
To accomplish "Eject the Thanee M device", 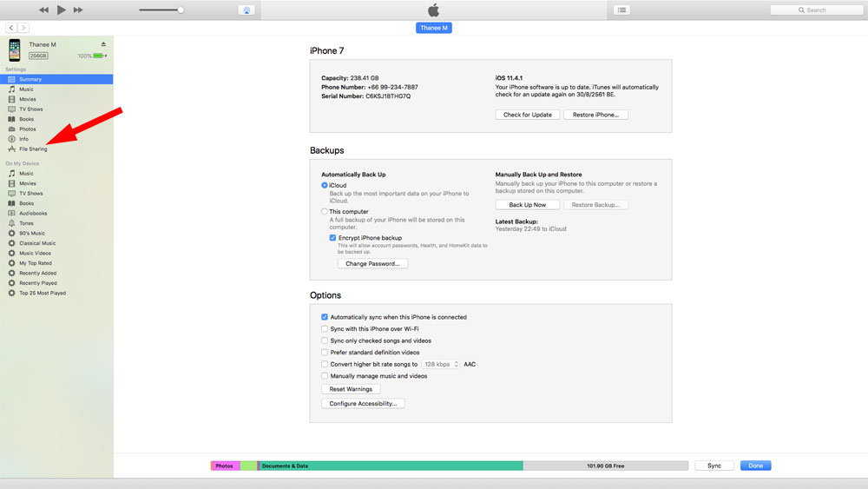I will pos(103,43).
